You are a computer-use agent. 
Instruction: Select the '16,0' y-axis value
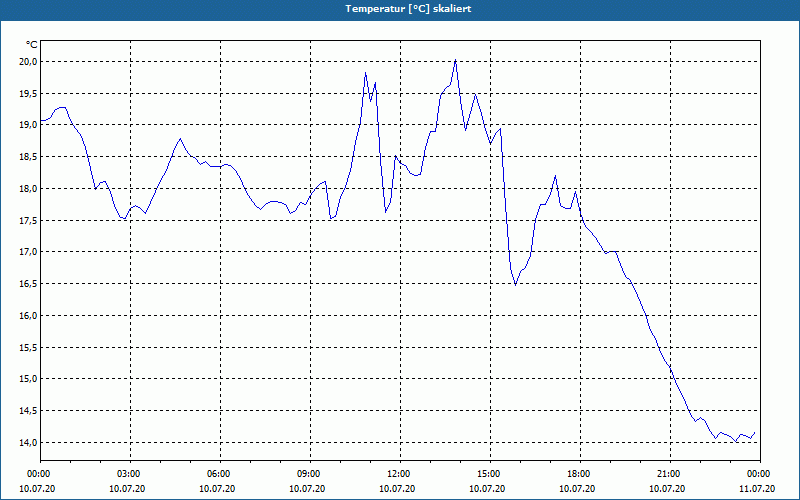point(29,316)
